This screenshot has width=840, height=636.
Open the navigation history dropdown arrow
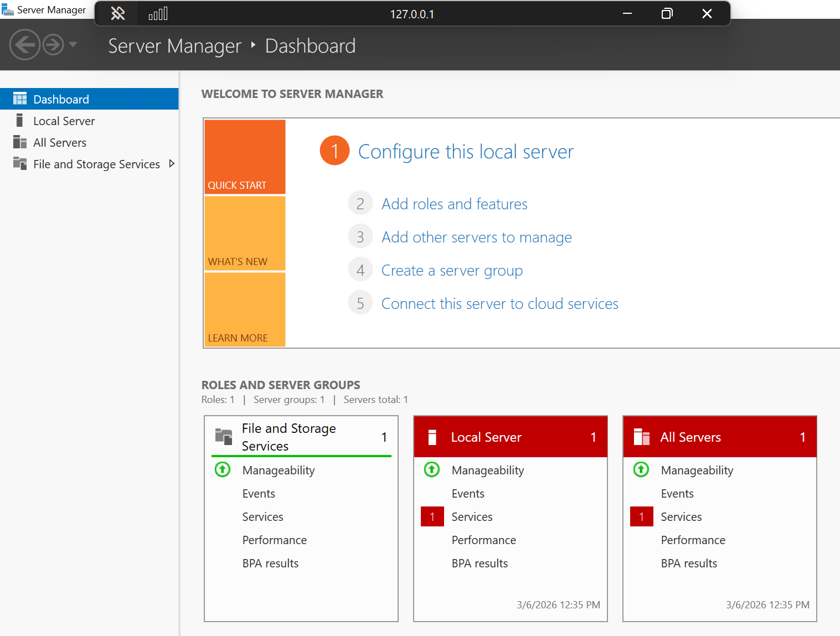tap(73, 45)
